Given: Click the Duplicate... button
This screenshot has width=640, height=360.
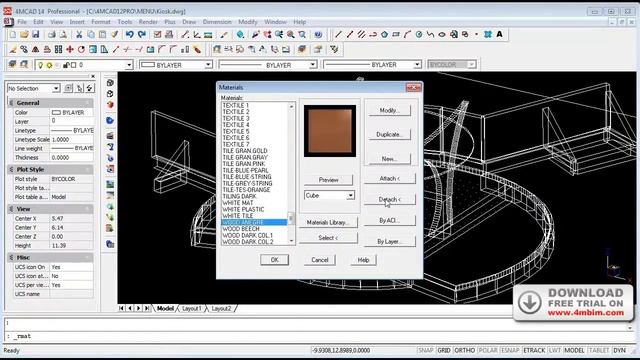Looking at the screenshot, I should 390,134.
